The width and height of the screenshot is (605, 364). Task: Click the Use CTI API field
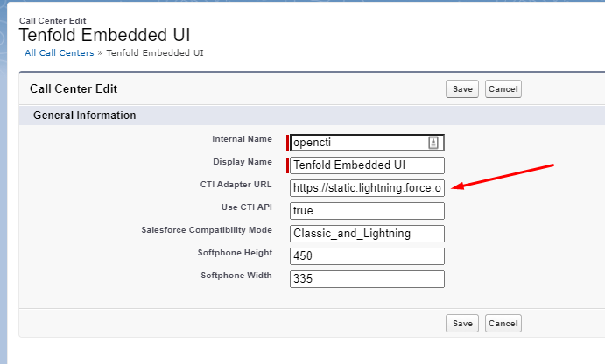pos(367,211)
